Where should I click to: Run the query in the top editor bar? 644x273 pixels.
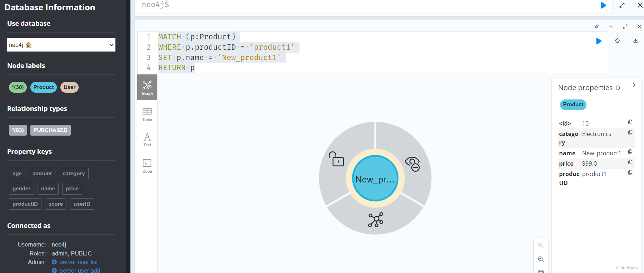point(603,5)
